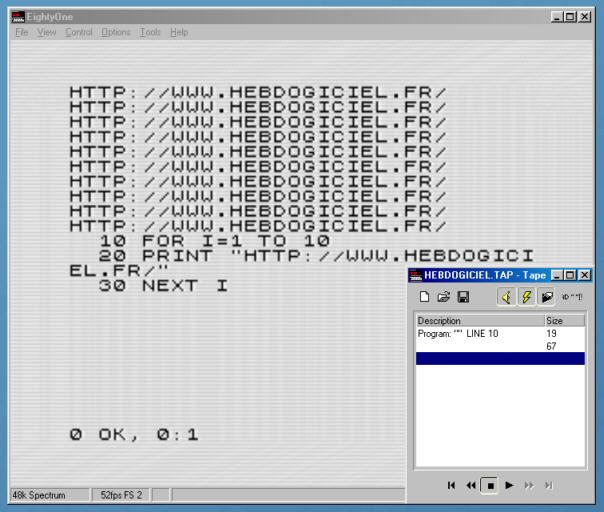Click the Description column header

pos(480,321)
